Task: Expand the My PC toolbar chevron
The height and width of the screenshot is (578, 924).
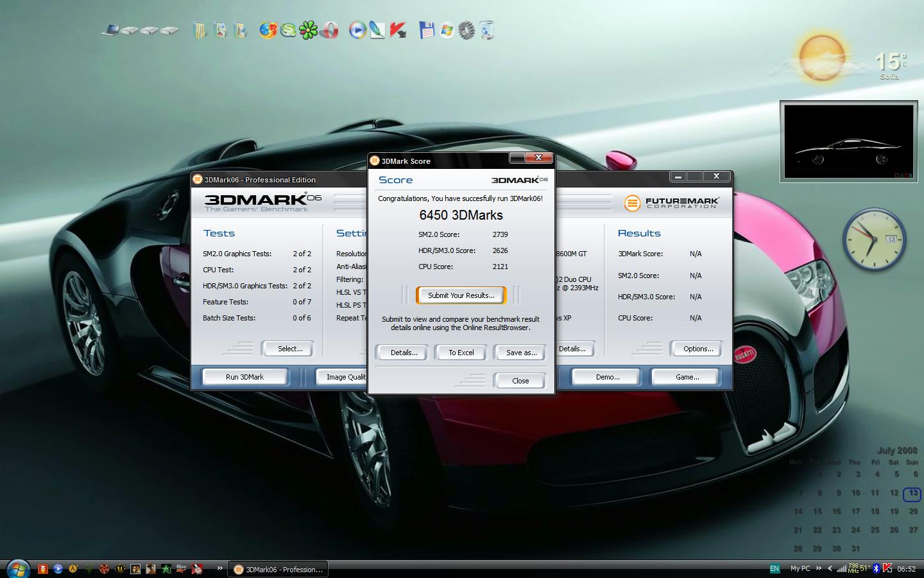Action: [x=819, y=568]
